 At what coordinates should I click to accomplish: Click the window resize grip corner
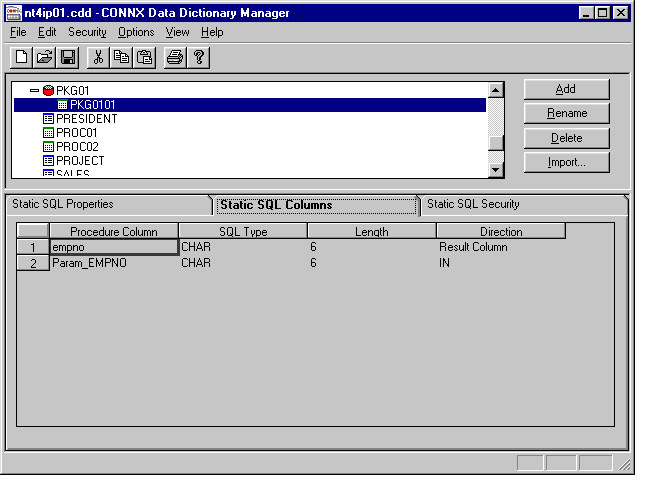coord(624,465)
